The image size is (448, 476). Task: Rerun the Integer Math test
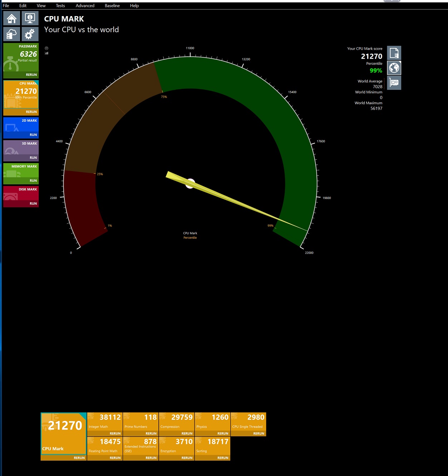pyautogui.click(x=105, y=433)
